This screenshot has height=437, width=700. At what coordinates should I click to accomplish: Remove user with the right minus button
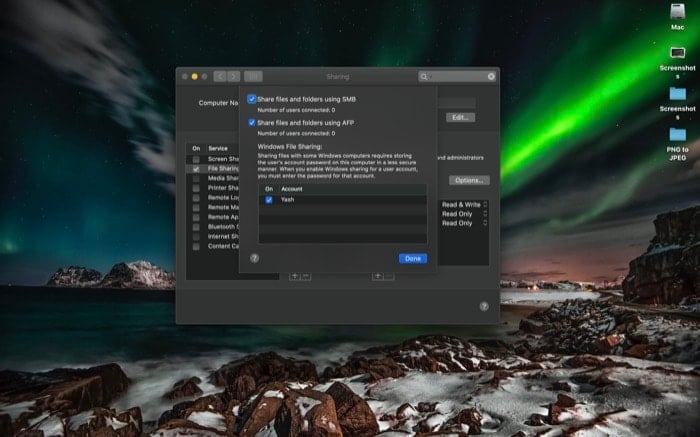(389, 276)
